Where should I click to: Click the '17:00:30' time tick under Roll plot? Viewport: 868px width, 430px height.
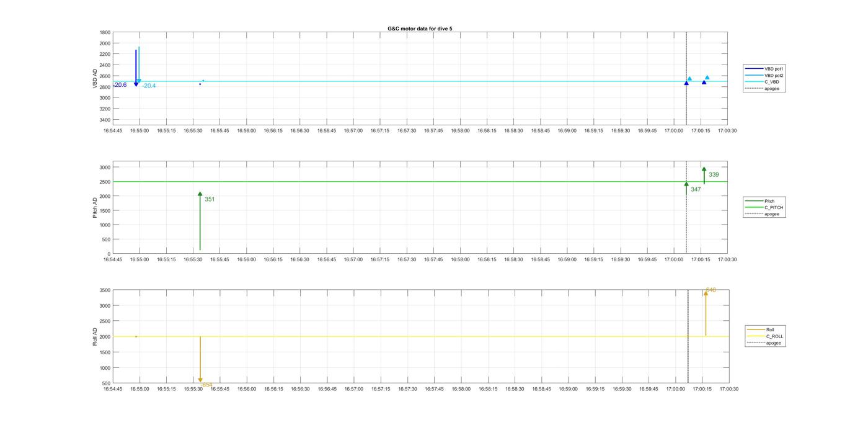click(x=728, y=389)
